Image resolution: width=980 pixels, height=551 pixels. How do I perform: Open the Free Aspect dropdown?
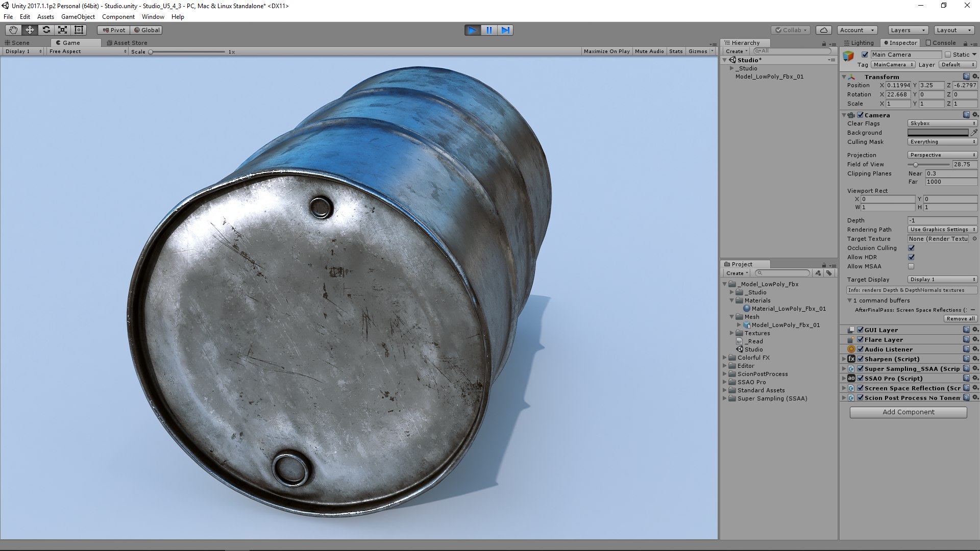tap(87, 52)
